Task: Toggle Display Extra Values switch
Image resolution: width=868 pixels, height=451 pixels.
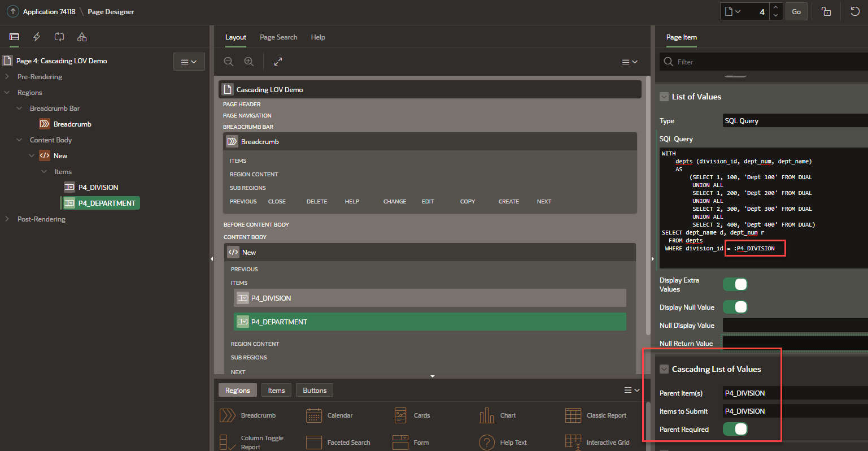Action: (x=735, y=284)
